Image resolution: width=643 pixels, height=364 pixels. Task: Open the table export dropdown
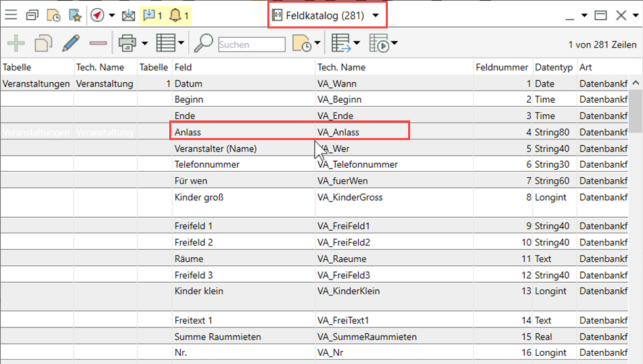(x=356, y=45)
